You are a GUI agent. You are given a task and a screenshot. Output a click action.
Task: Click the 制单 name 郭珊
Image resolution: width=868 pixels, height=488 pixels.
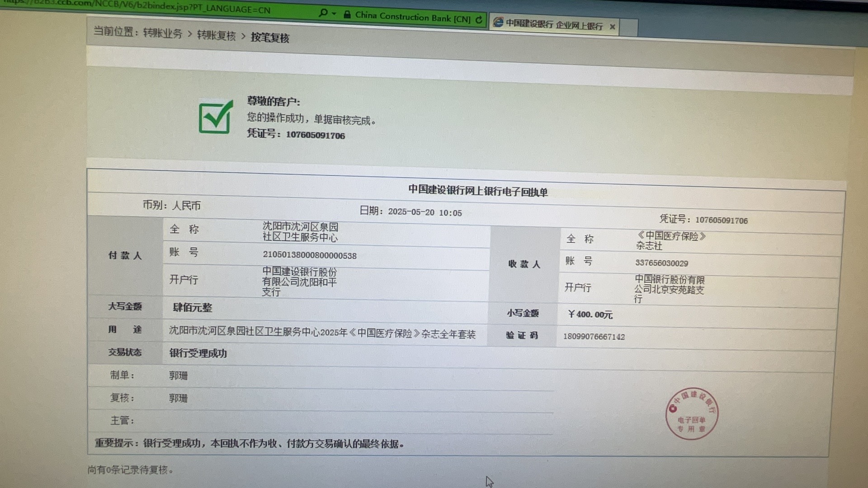point(178,375)
